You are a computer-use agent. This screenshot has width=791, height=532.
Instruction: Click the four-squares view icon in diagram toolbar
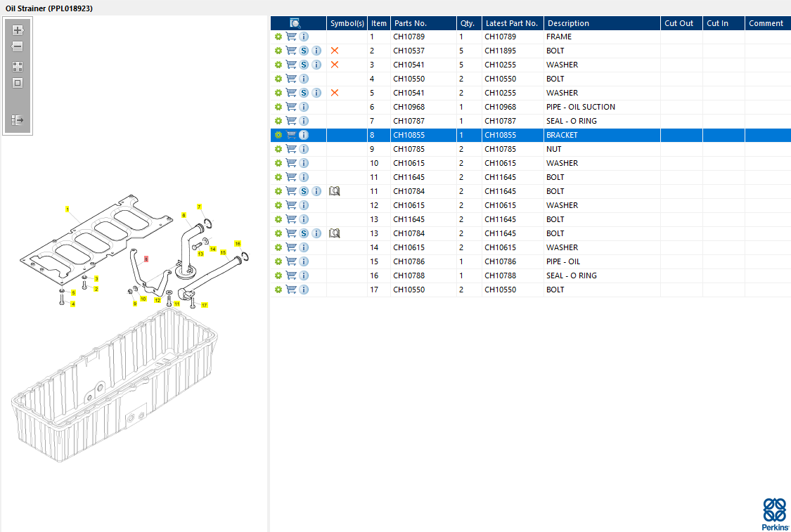coord(18,67)
